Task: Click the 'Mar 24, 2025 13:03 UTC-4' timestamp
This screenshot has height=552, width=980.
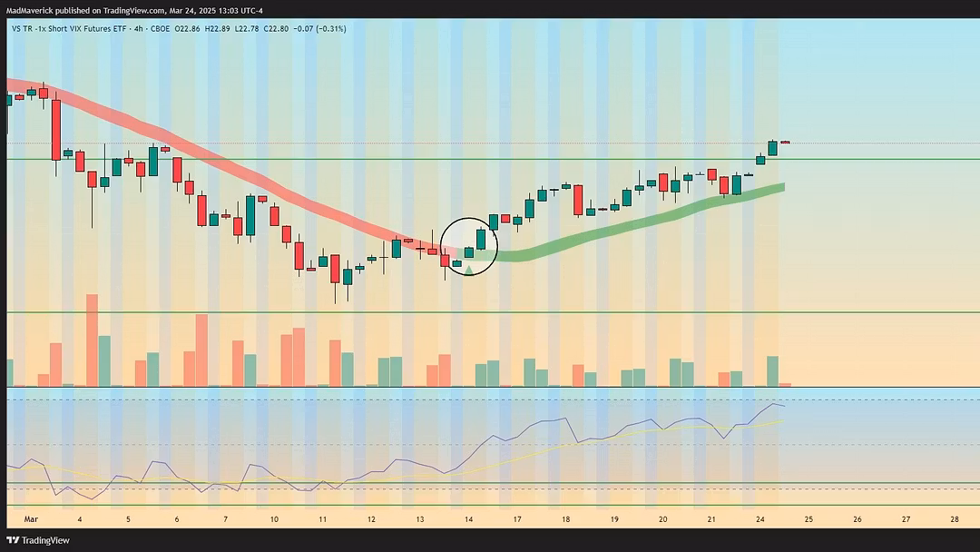Action: [216, 11]
